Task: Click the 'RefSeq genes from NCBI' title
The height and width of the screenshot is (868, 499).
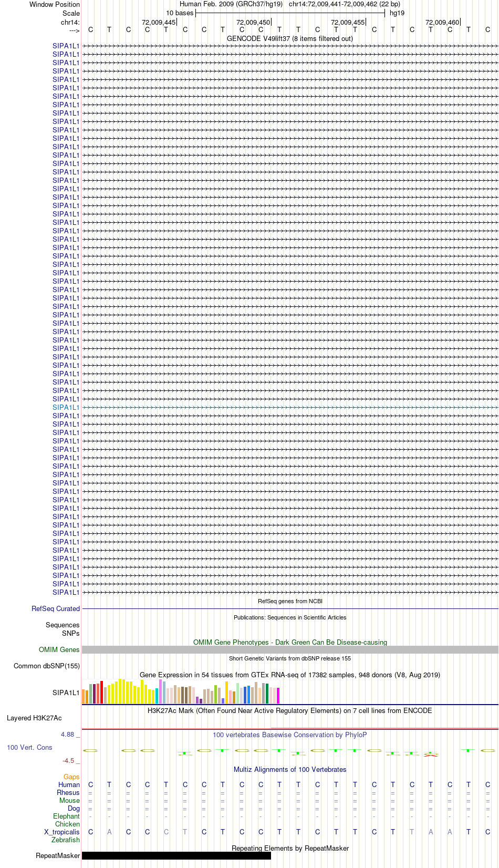Action: pos(290,601)
